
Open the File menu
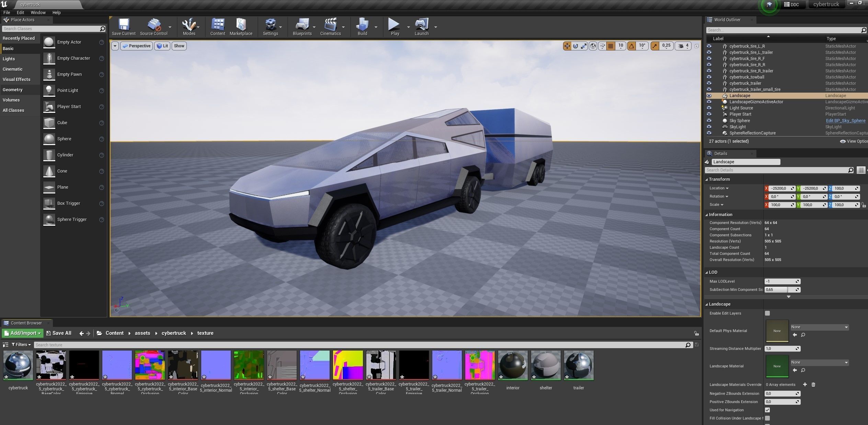point(7,12)
